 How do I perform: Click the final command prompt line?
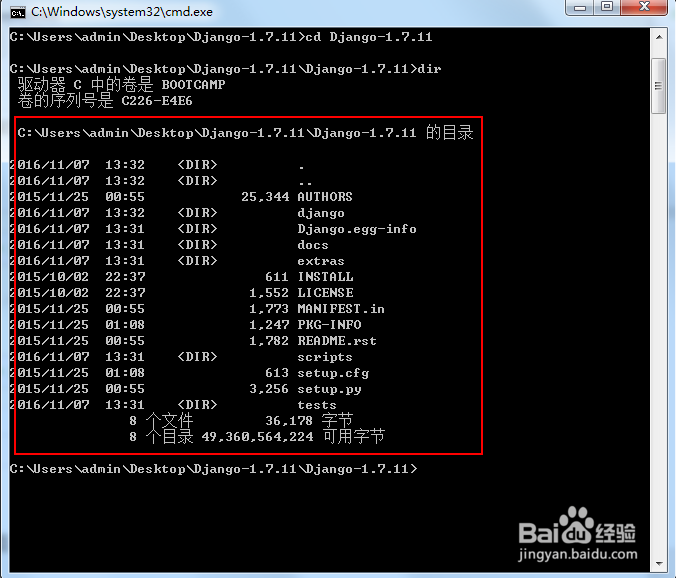[x=213, y=469]
